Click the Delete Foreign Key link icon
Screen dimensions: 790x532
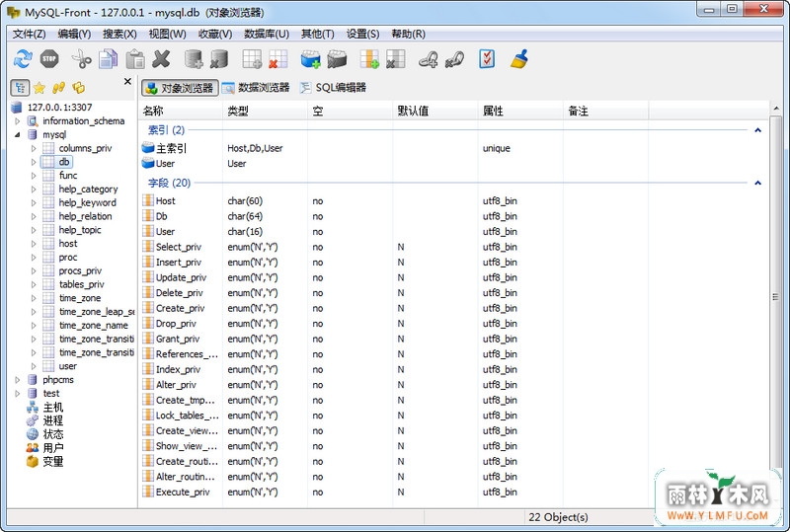(454, 60)
